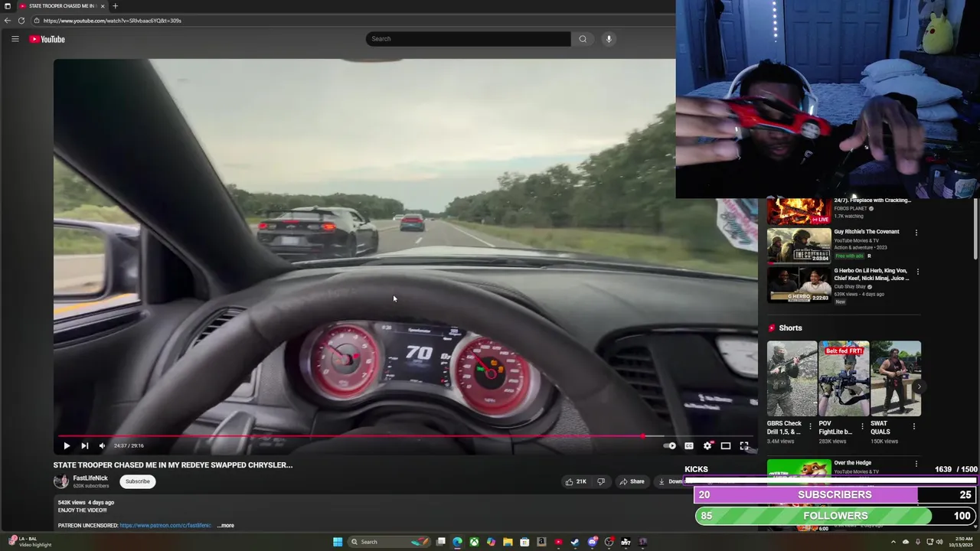980x551 pixels.
Task: Open the player settings gear
Action: coord(707,445)
